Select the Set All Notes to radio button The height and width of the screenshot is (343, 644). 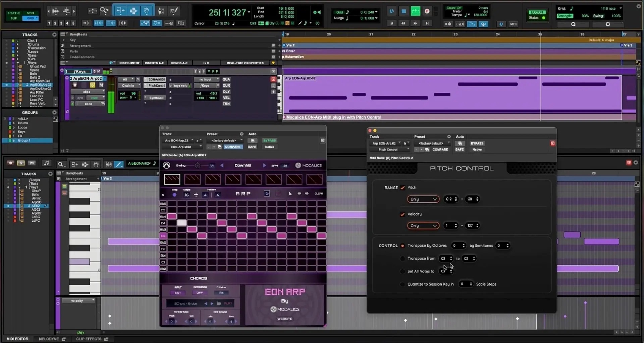402,271
